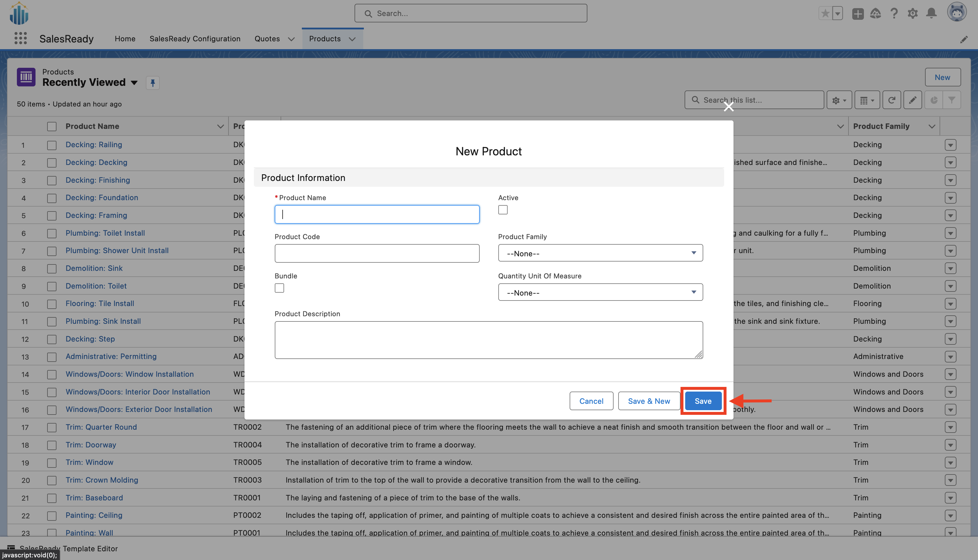Click into the Product Code field
This screenshot has width=978, height=560.
tap(377, 253)
